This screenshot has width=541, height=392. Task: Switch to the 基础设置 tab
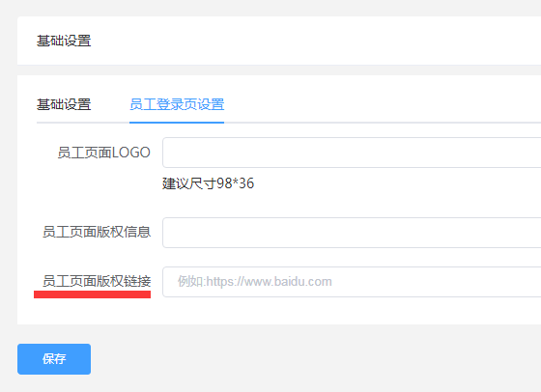pos(64,104)
